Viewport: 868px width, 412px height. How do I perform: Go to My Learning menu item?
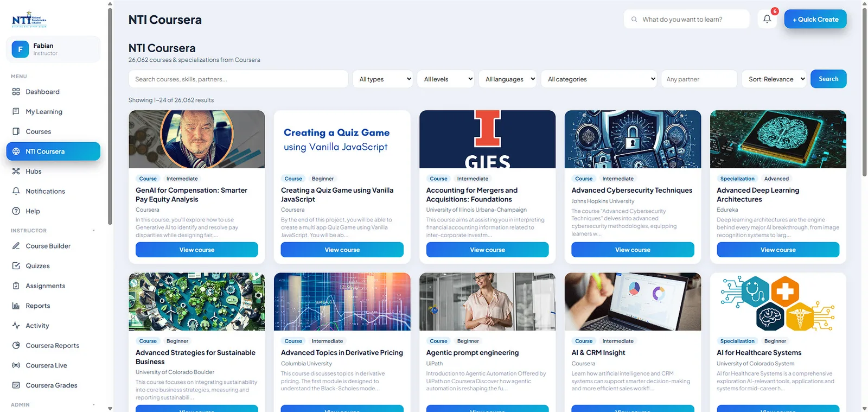click(x=53, y=111)
